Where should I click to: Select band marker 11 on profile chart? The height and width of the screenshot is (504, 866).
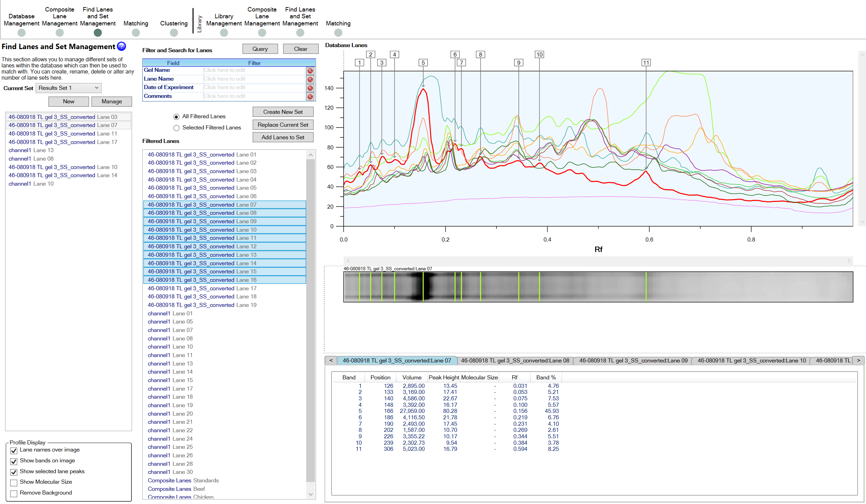pos(646,63)
